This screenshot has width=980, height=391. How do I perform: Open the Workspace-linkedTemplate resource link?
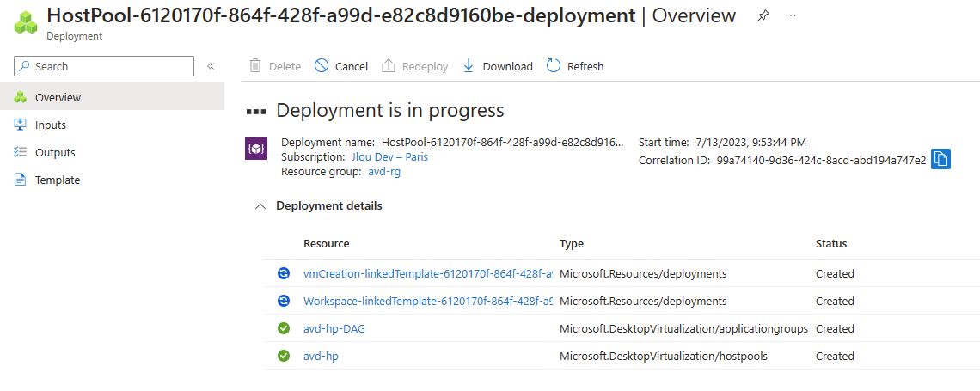(x=428, y=301)
